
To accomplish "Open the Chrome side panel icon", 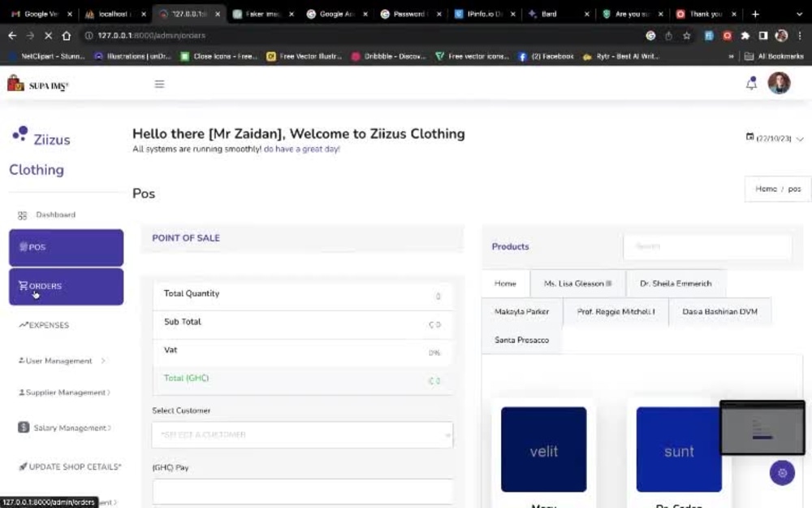I will click(x=763, y=35).
